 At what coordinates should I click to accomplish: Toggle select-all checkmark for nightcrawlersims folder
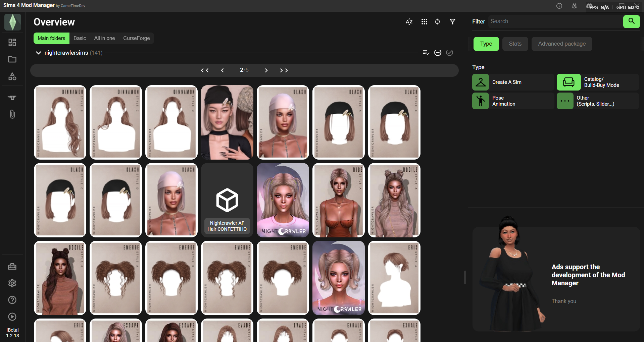449,53
